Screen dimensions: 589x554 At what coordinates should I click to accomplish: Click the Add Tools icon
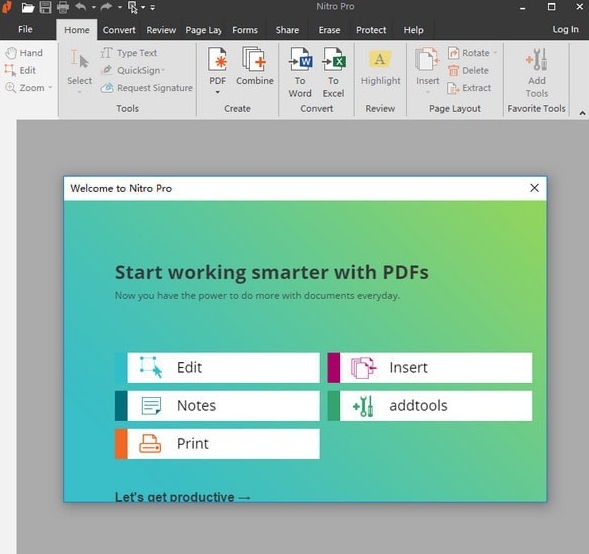[536, 59]
